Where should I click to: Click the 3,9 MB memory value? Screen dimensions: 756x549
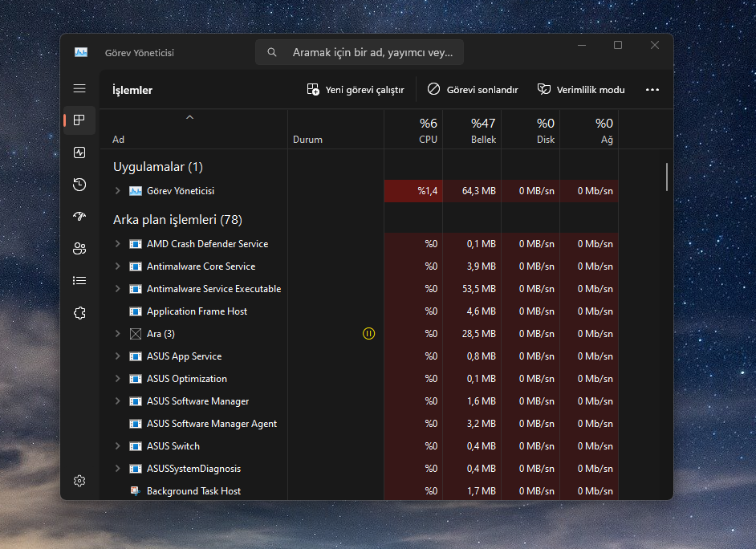click(x=482, y=266)
